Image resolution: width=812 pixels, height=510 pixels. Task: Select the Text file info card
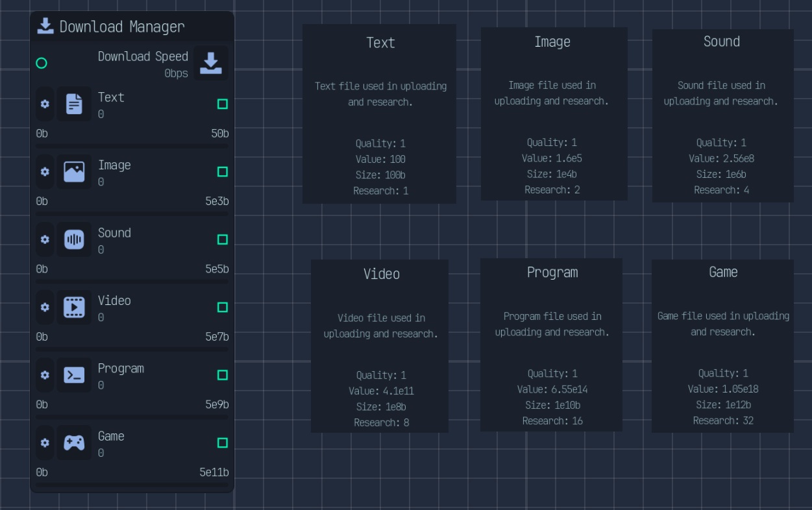pos(380,114)
